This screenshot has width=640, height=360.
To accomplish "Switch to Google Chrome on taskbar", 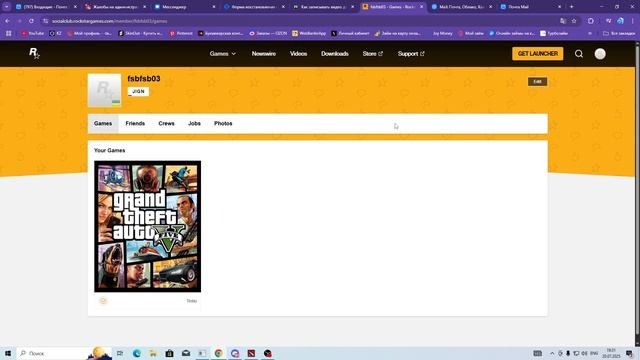I will click(218, 353).
